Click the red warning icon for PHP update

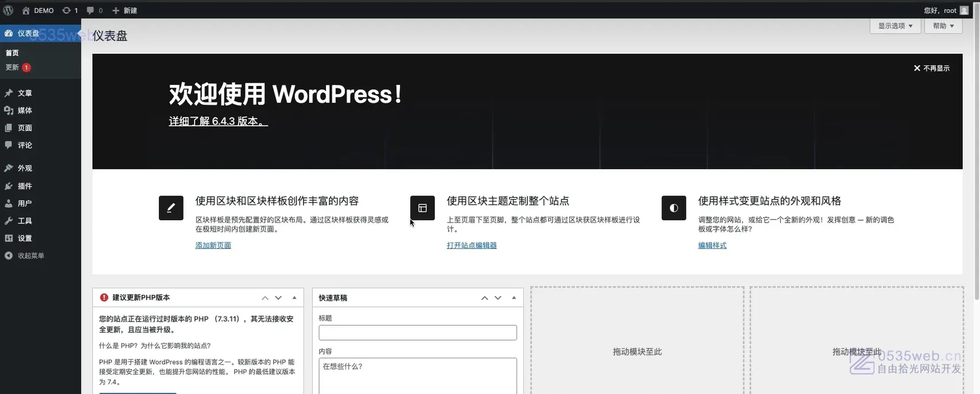coord(104,298)
